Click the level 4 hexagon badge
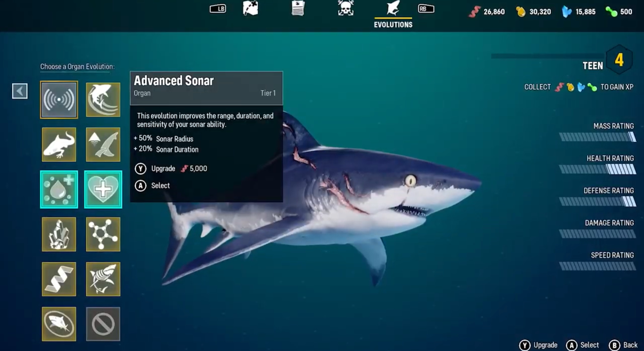Screen dimensions: 644x351 pyautogui.click(x=619, y=60)
